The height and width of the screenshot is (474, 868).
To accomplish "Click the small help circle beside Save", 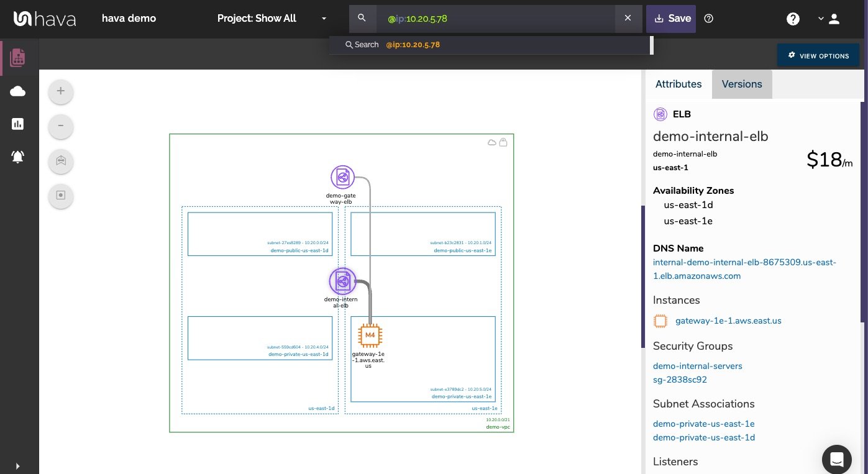I will point(709,19).
